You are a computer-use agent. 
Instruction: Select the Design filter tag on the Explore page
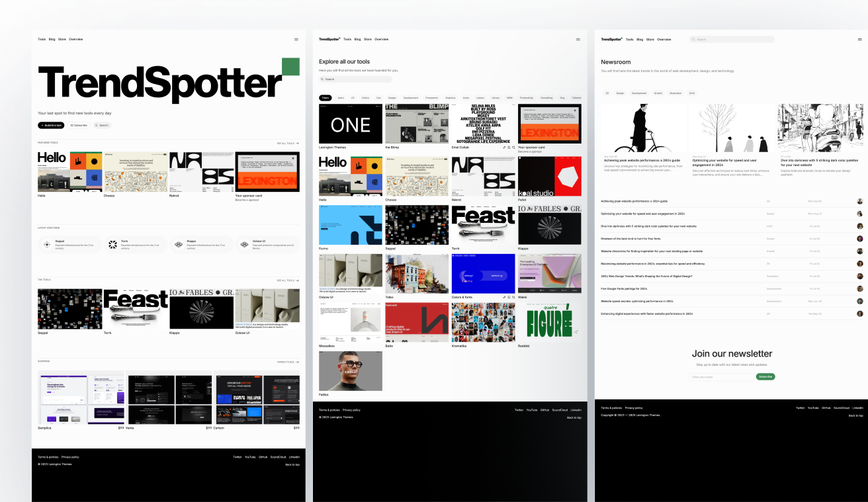coord(392,98)
